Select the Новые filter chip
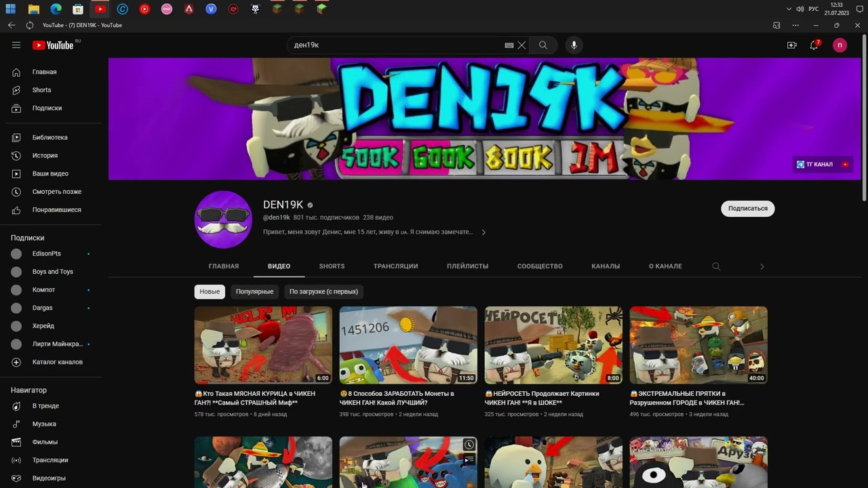Screen dimensions: 868x488 click(x=210, y=291)
